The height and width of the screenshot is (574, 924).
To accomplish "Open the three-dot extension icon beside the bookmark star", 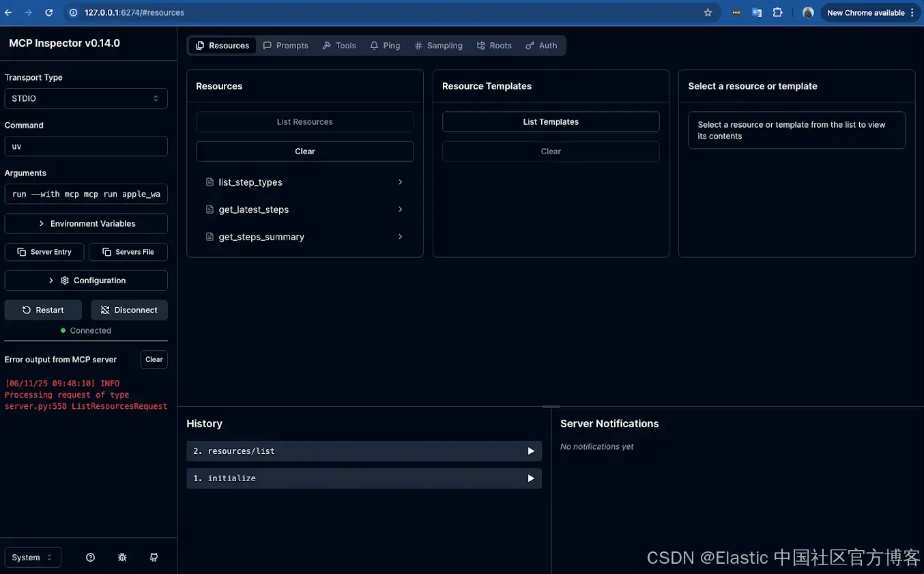I will pos(736,12).
